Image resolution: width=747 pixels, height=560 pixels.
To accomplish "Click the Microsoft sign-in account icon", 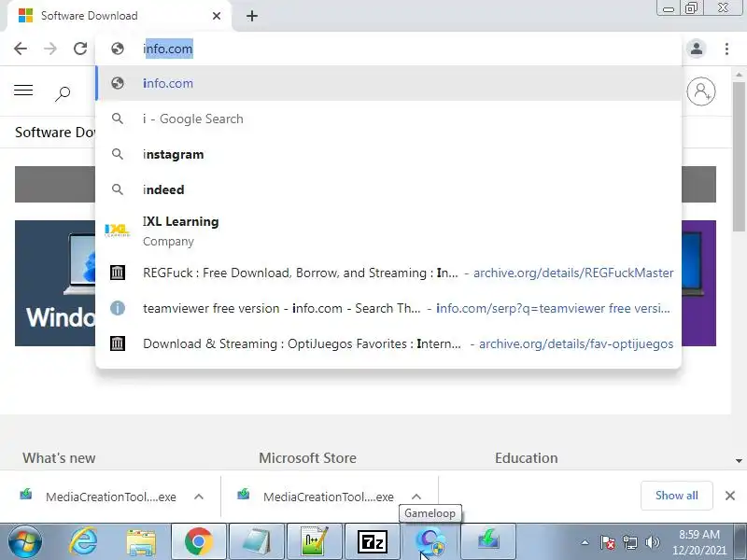I will coord(701,91).
